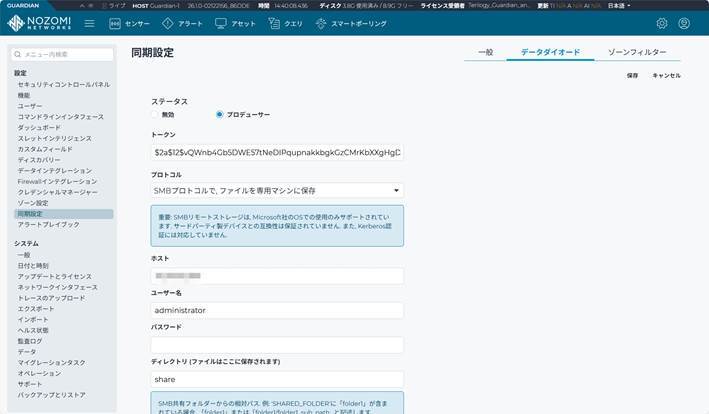This screenshot has height=414, width=709.
Task: Switch to the 一般 (General) tab
Action: point(485,52)
